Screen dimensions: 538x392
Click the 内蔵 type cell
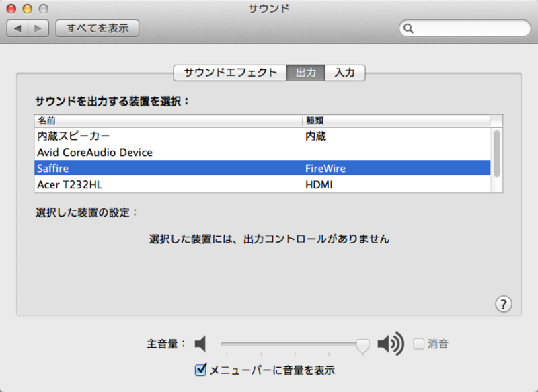[315, 136]
